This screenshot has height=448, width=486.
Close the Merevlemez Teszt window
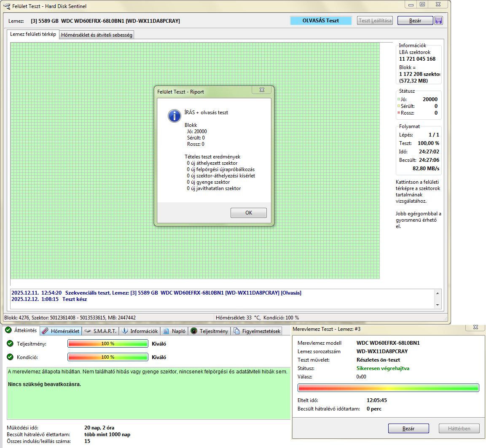(476, 327)
